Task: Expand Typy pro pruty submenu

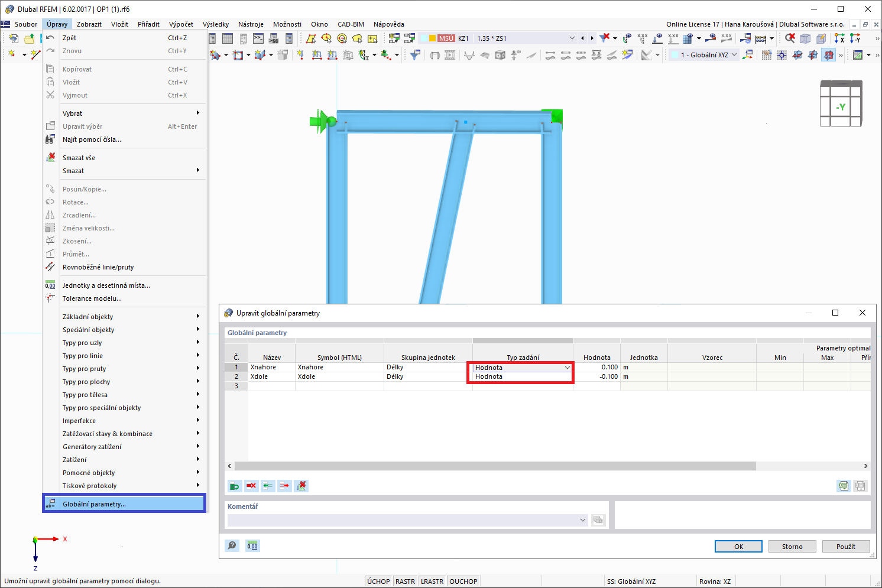Action: click(x=125, y=369)
